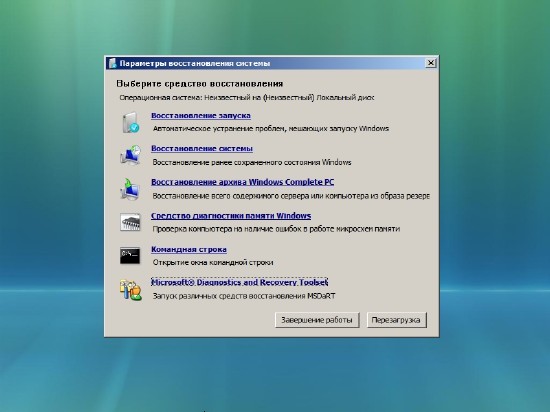
Task: Launch Средство диагностики памяти Windows link
Action: [x=231, y=216]
